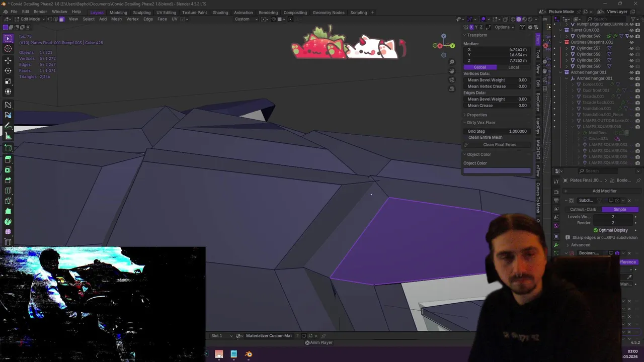Open Output properties tab icon

click(556, 201)
